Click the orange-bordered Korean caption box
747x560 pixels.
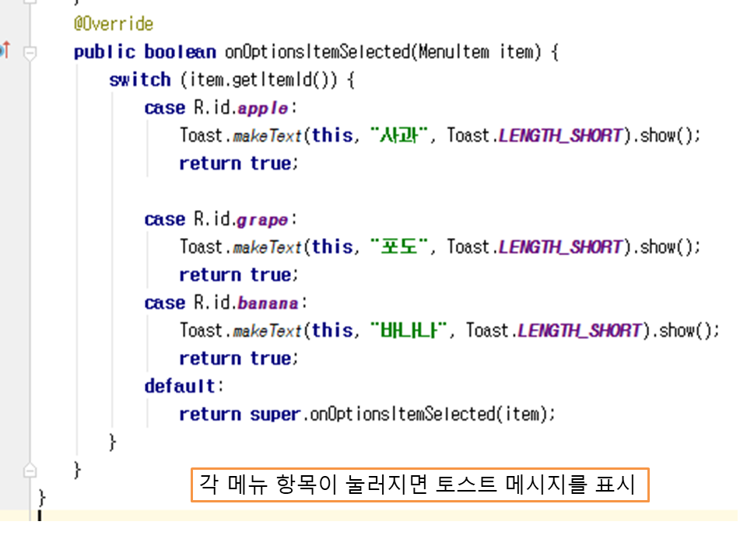click(x=419, y=486)
